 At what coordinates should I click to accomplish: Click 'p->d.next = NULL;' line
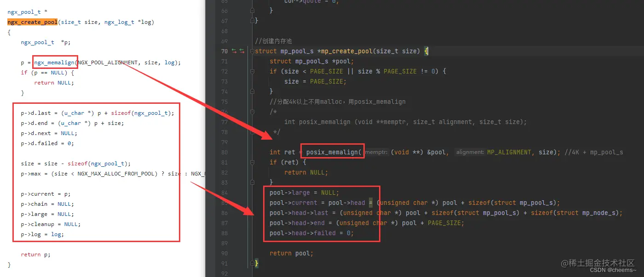[49, 133]
